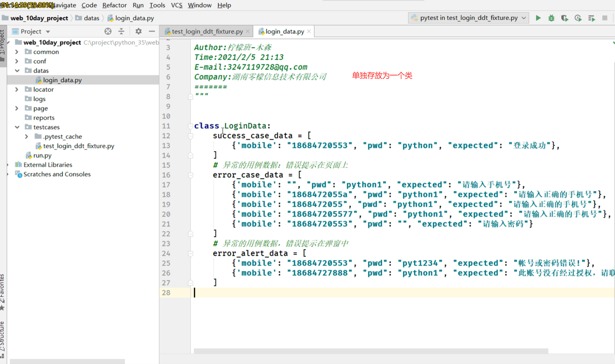615x364 pixels.
Task: Switch to test_login_ddt_fixture.py tab
Action: pos(207,31)
